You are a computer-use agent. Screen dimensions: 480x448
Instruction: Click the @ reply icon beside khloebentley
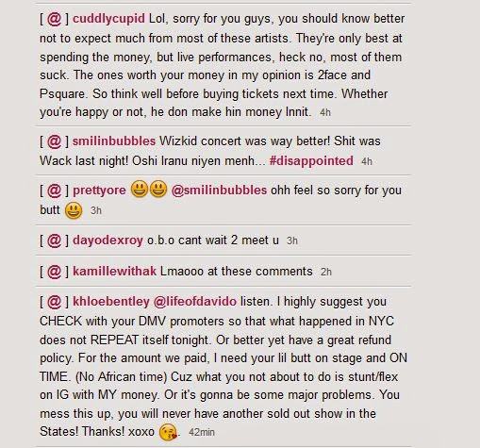click(x=54, y=302)
